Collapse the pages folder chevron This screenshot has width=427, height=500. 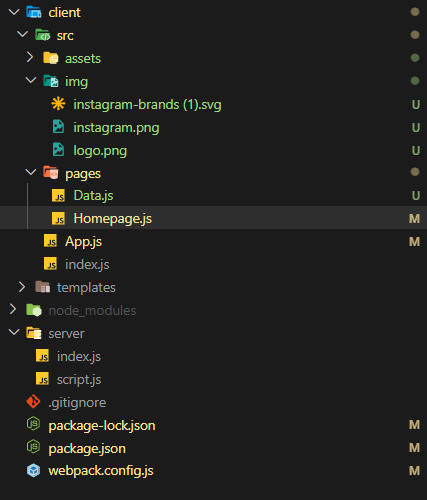pos(31,172)
